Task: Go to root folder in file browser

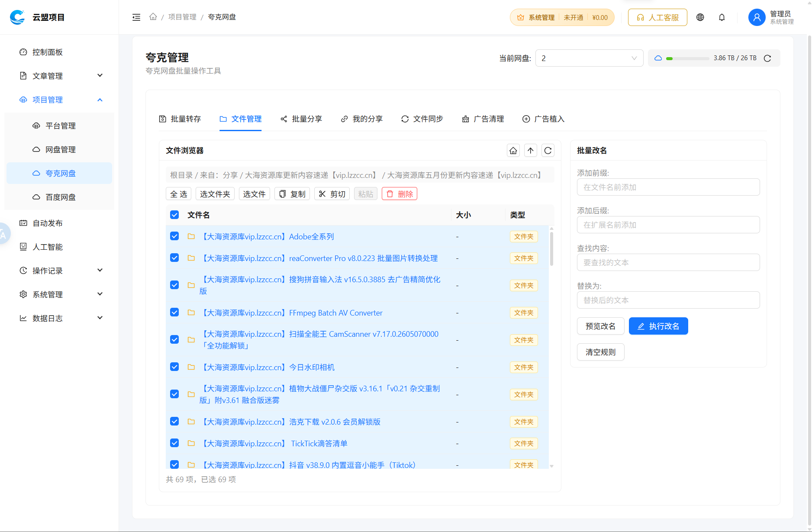Action: (x=513, y=150)
